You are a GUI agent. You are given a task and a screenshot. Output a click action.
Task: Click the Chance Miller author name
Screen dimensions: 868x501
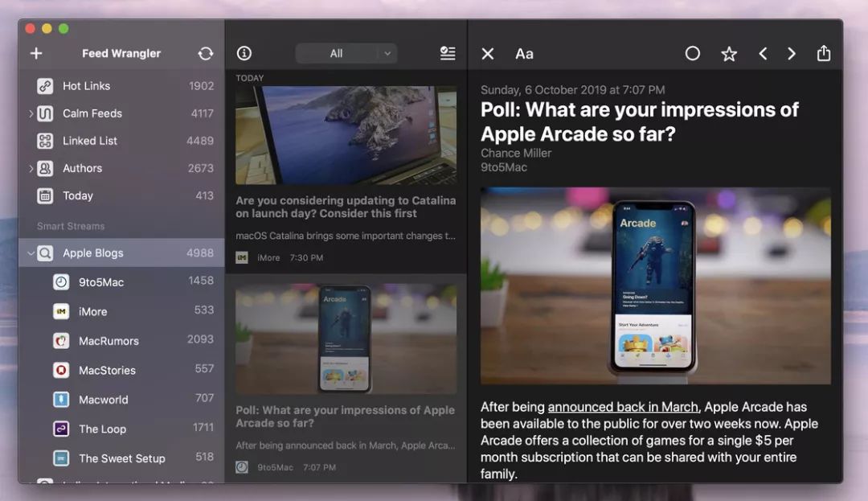[516, 154]
